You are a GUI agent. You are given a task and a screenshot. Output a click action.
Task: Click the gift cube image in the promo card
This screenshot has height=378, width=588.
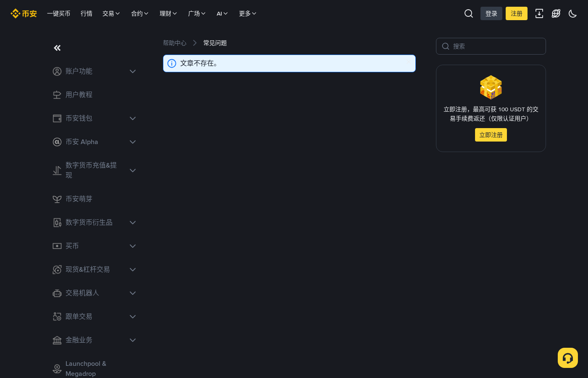point(491,87)
